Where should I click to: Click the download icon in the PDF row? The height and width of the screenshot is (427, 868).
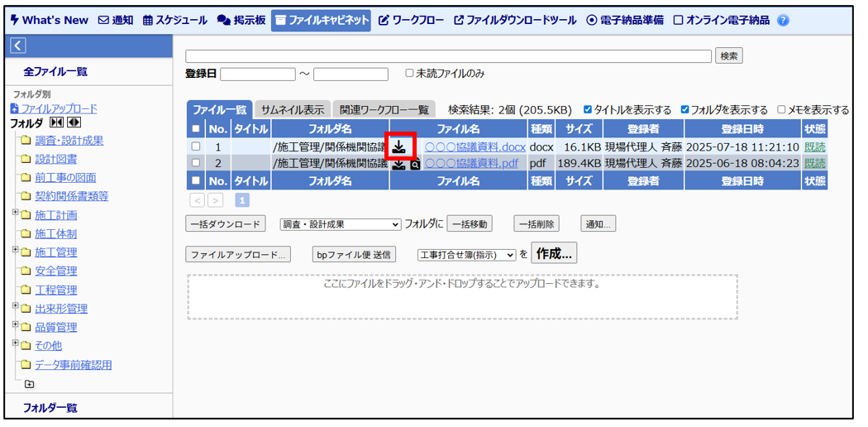[x=399, y=164]
